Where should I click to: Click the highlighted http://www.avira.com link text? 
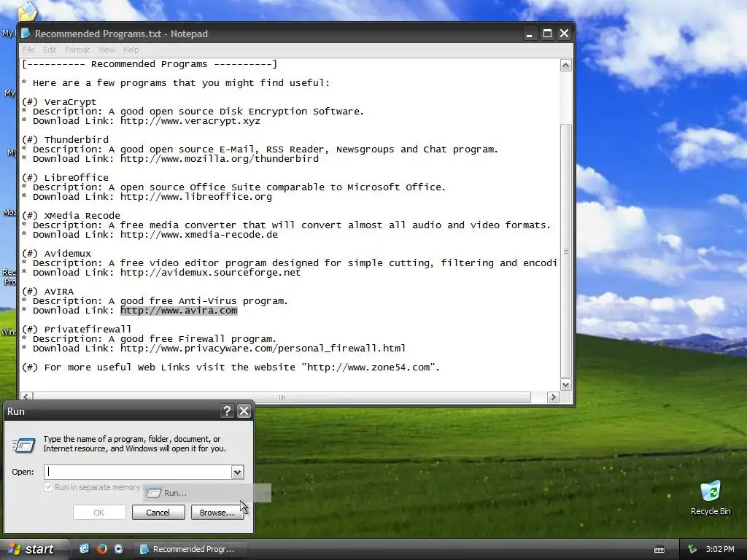click(x=179, y=311)
